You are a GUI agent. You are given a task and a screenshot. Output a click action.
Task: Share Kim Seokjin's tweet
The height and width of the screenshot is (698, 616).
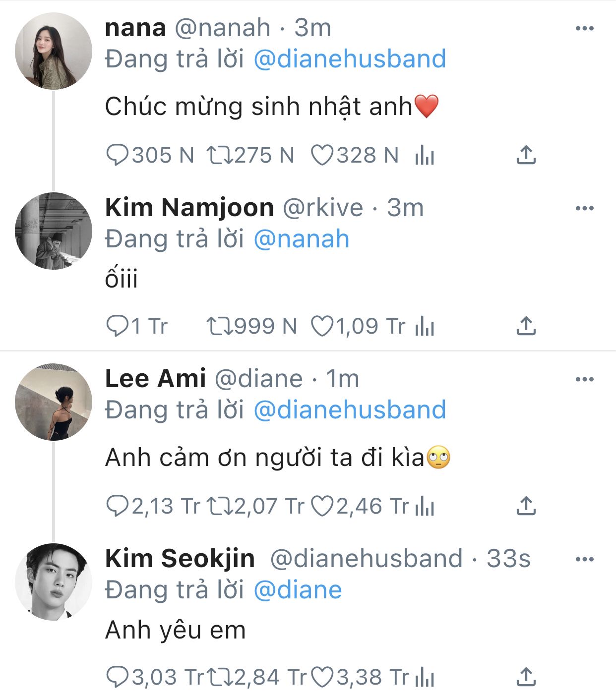(526, 677)
